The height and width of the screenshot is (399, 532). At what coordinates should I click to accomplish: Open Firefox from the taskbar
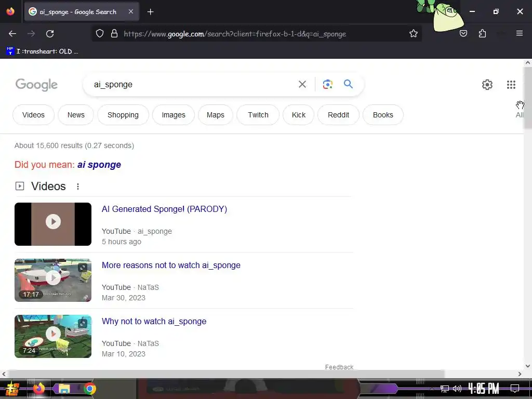(38, 389)
